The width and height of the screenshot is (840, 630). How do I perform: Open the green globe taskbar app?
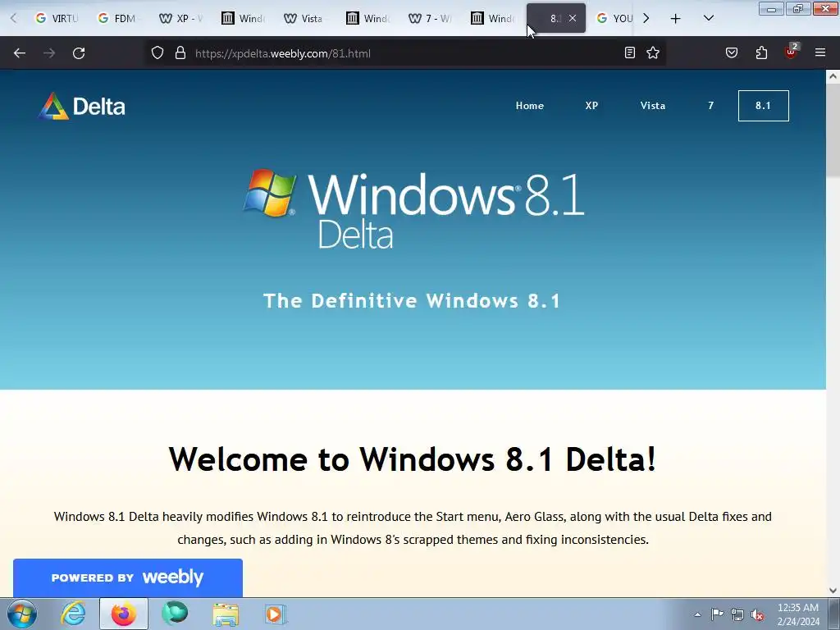coord(175,614)
